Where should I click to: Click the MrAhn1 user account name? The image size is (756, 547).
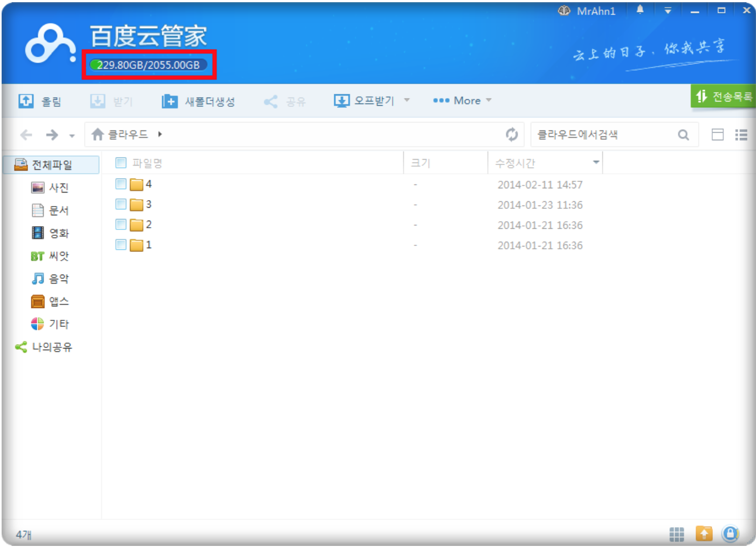click(596, 11)
